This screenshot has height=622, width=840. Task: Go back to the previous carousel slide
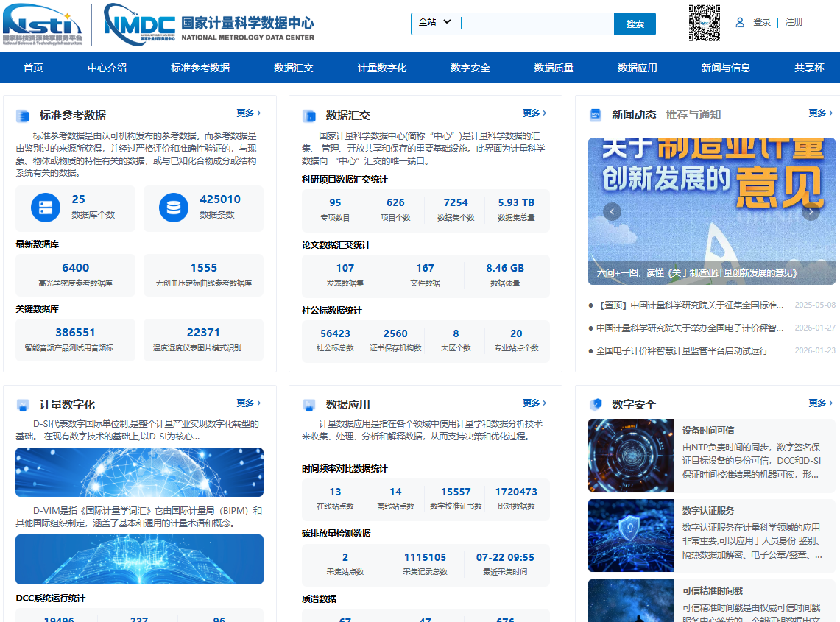[612, 211]
